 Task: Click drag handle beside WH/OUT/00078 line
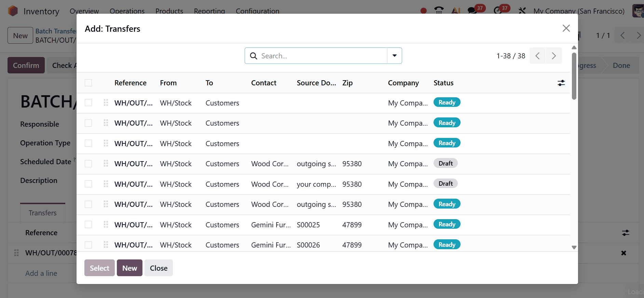pos(16,253)
